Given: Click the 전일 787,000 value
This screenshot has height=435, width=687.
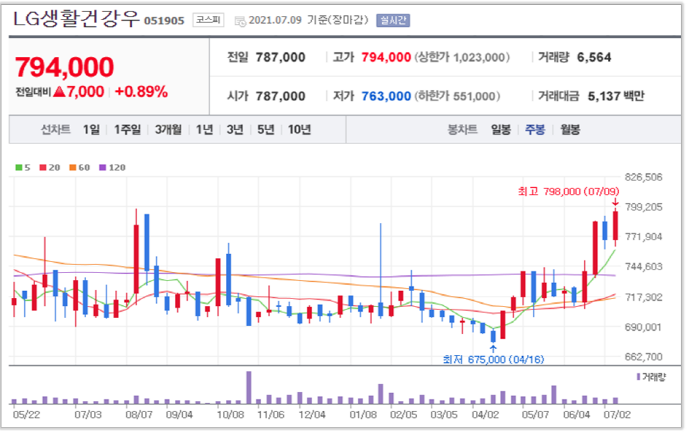Looking at the screenshot, I should point(280,57).
